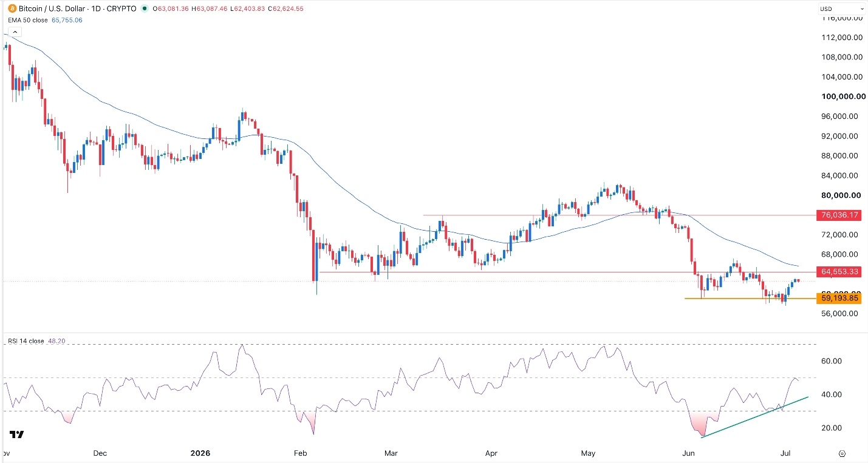Click the 104,000.00 price axis label

(842, 77)
